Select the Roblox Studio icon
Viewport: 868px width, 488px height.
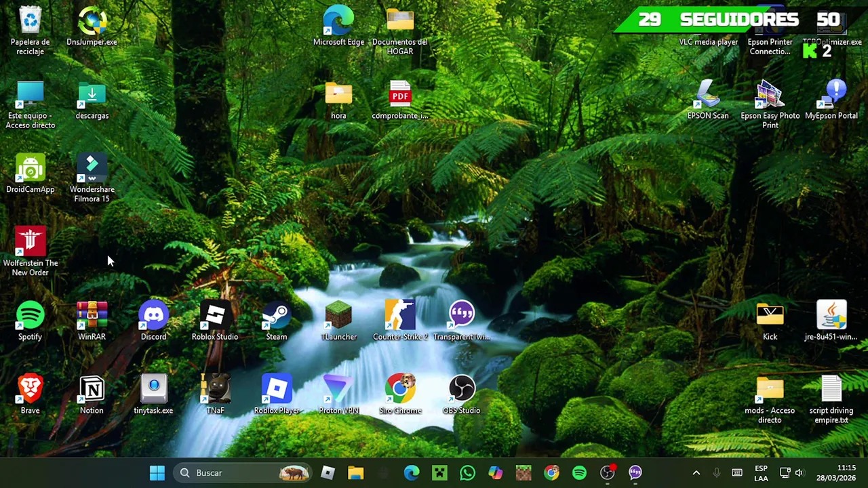pos(215,322)
